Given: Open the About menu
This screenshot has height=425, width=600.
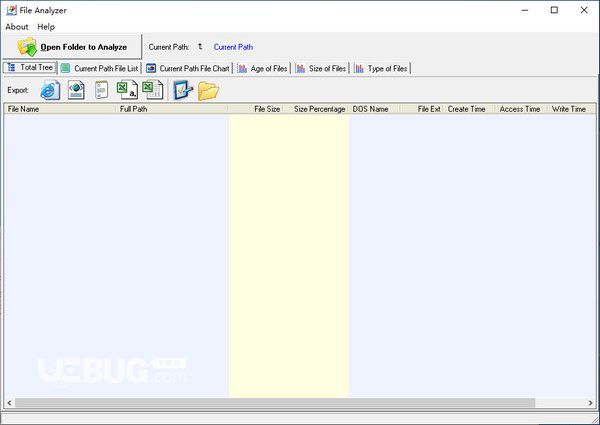Looking at the screenshot, I should coord(17,27).
